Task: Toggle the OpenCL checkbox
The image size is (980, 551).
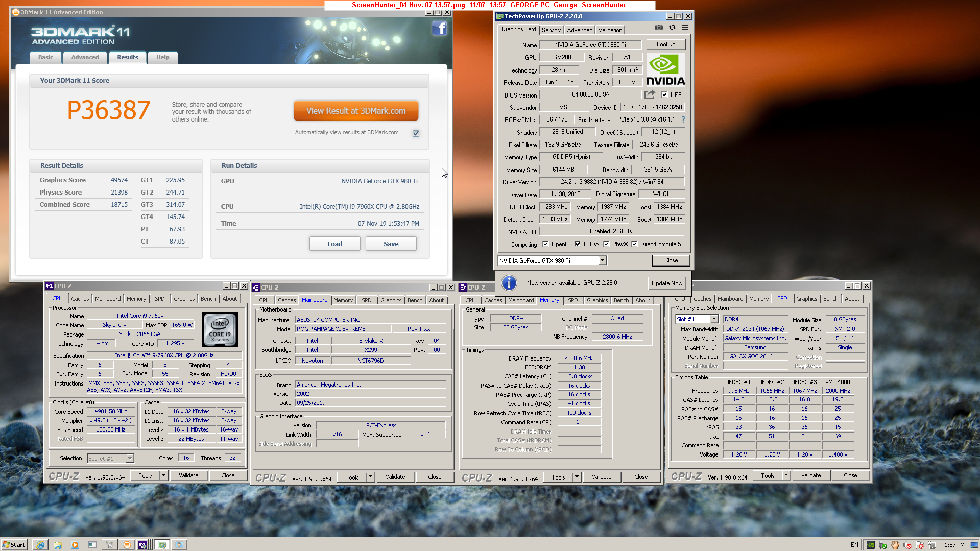Action: point(545,244)
